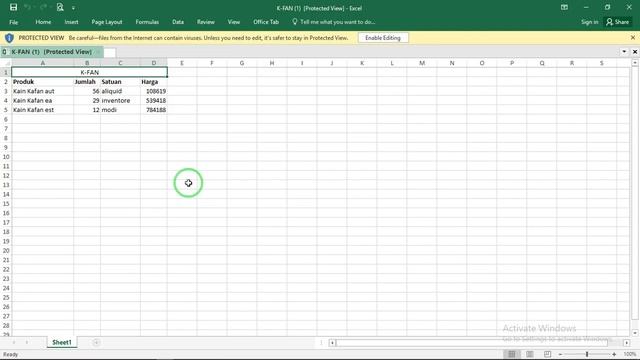Switch to the Insert ribbon tab
The width and height of the screenshot is (640, 360).
pyautogui.click(x=71, y=22)
